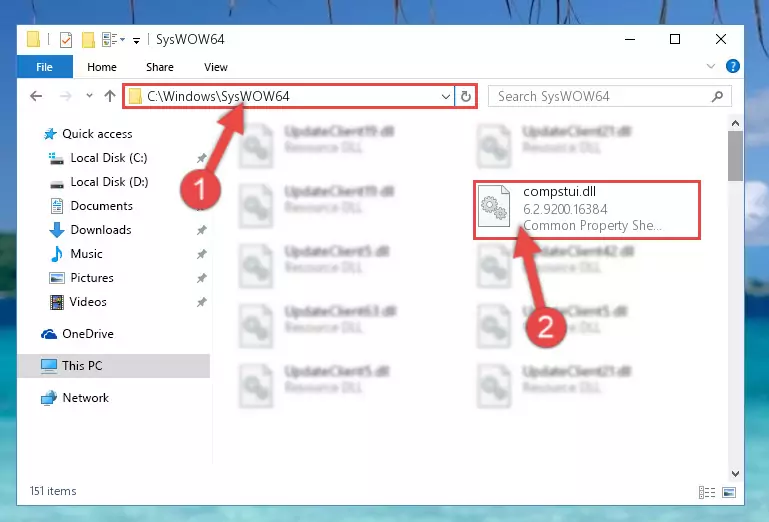
Task: Click the scrollbar down arrow
Action: click(x=735, y=473)
